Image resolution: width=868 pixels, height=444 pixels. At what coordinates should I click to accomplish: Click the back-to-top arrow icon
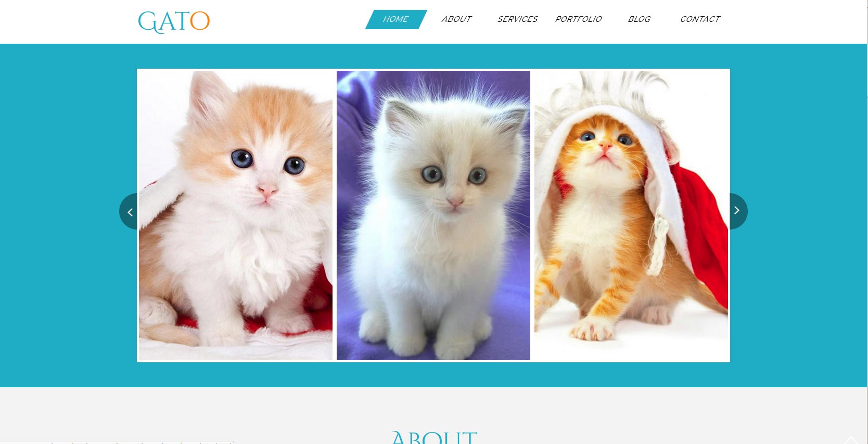(851, 440)
